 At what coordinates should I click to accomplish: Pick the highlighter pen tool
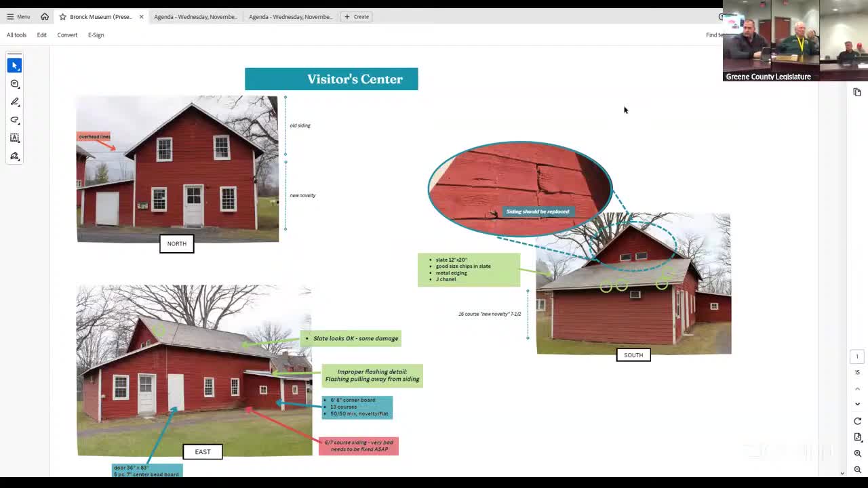(14, 102)
